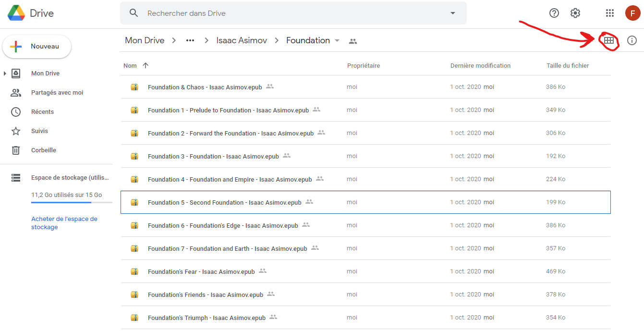The width and height of the screenshot is (644, 332).
Task: Select 'Foundation 7 - Foundation and Earth' file
Action: click(365, 248)
